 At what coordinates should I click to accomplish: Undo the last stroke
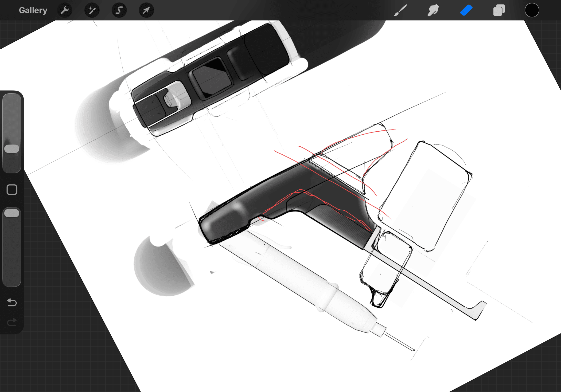pos(12,302)
